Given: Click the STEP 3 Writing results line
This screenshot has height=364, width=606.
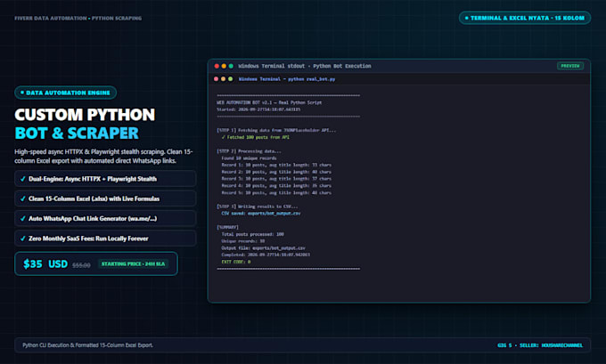Looking at the screenshot, I should coord(258,206).
